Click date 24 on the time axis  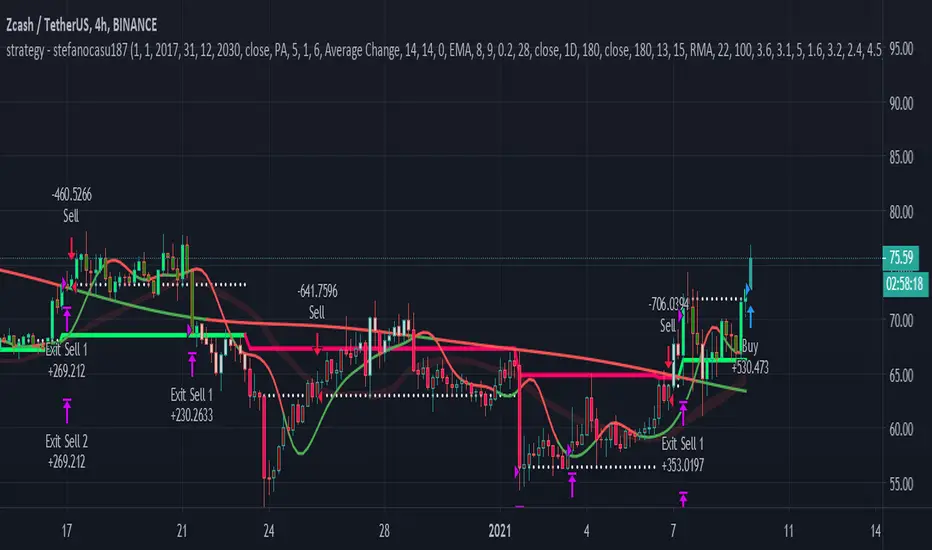click(269, 530)
